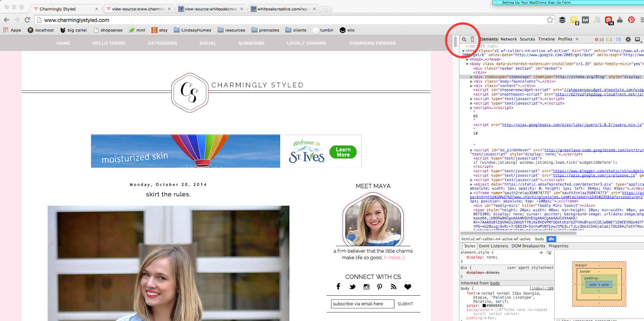Open the Chrome hamburger menu

click(642, 20)
